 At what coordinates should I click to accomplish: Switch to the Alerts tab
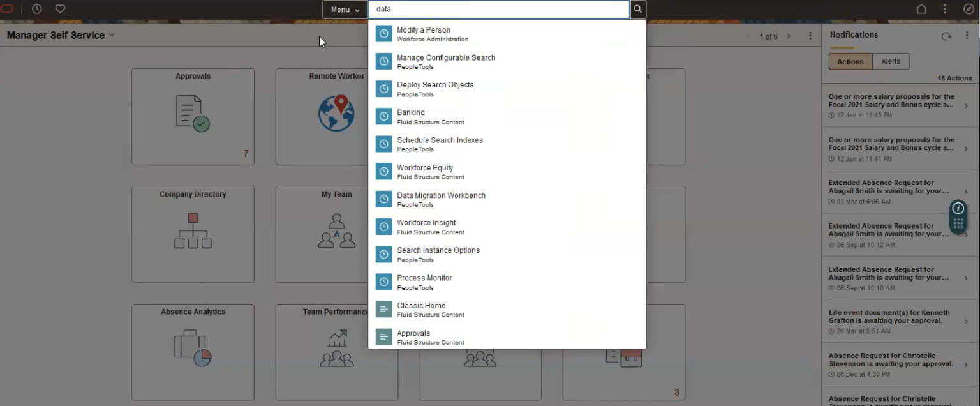tap(891, 61)
